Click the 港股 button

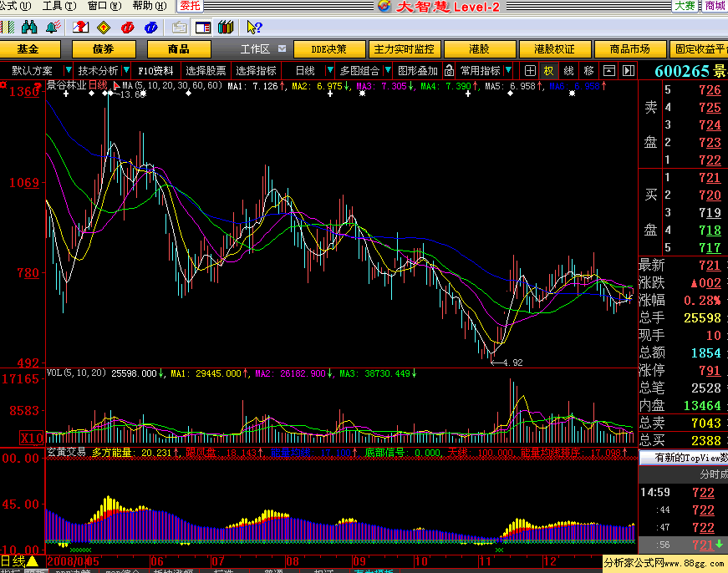click(480, 48)
